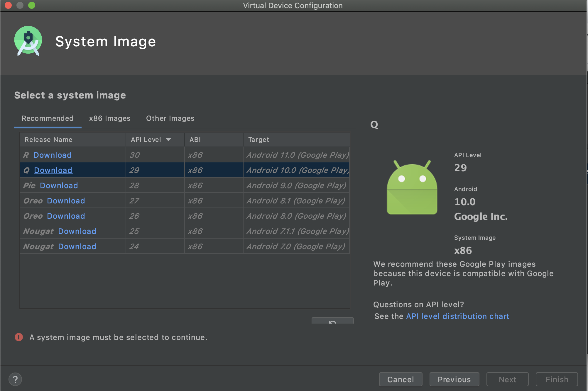Switch to the x86 Images tab
The width and height of the screenshot is (588, 391).
tap(110, 118)
